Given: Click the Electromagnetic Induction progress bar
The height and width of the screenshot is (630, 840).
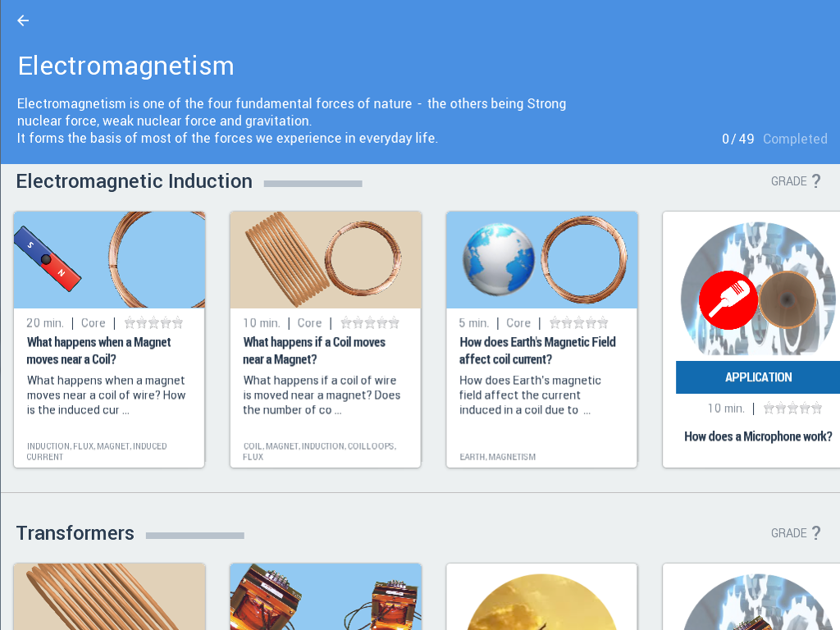Looking at the screenshot, I should coord(313,184).
